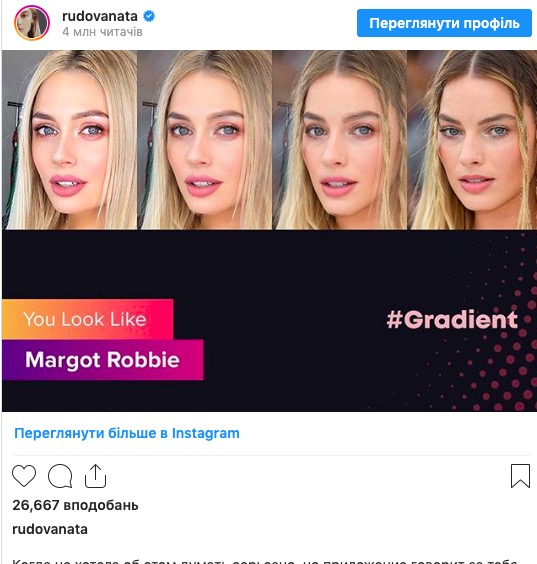Select the rightmost face in the photo strip
This screenshot has width=537, height=564.
(472, 140)
